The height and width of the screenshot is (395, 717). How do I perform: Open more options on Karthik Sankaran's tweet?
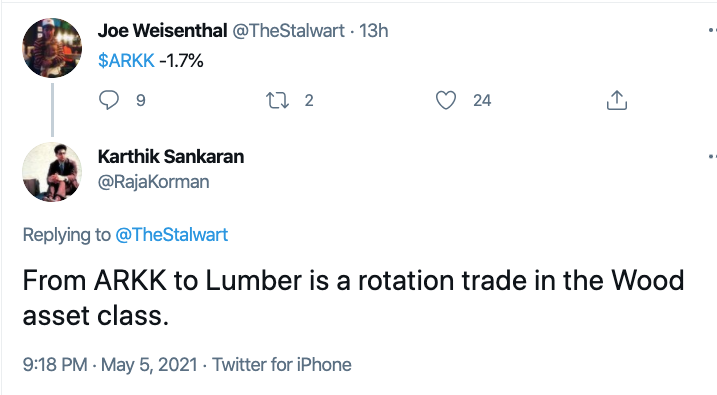(x=712, y=156)
